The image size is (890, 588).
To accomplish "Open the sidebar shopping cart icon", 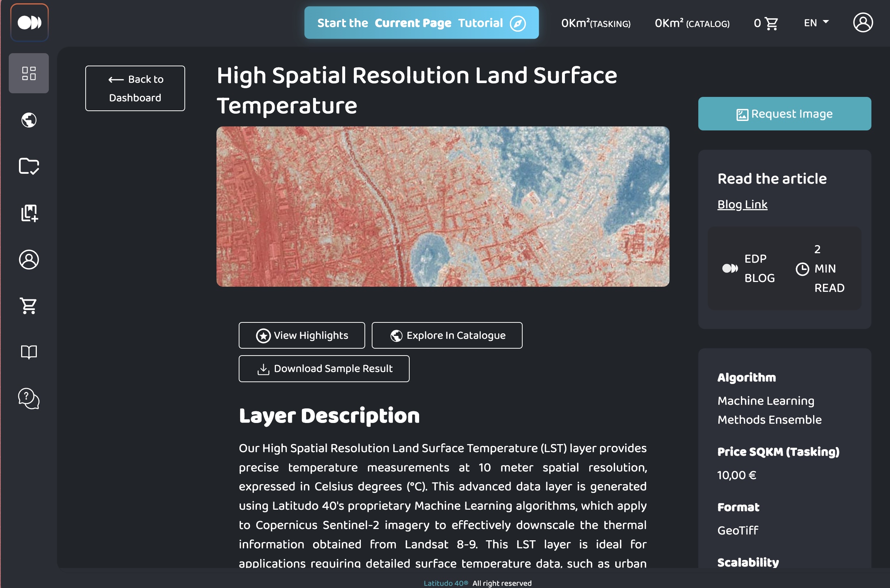I will tap(29, 306).
